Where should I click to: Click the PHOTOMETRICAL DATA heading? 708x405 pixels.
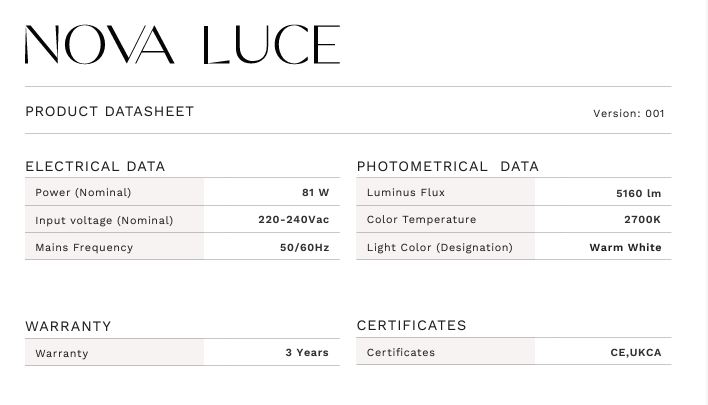click(447, 167)
